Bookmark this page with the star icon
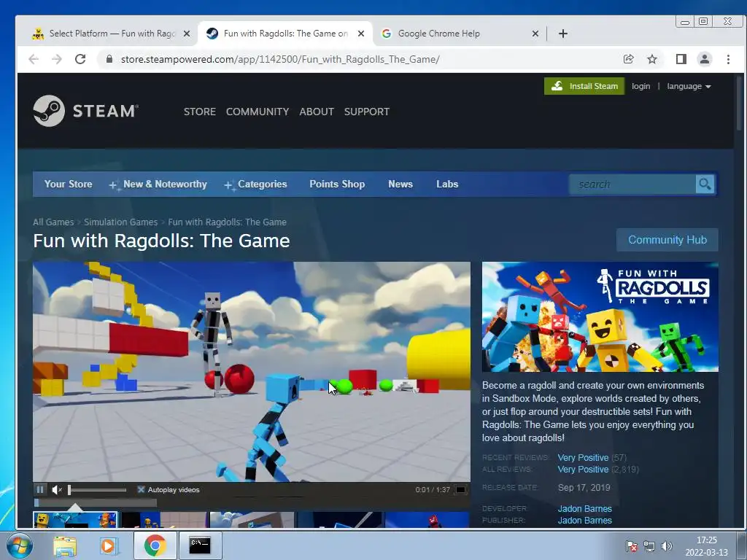 pos(651,59)
